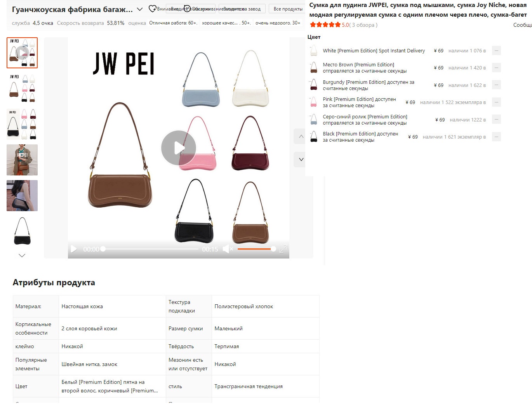
Task: Click the Burgundy bag color icon
Action: click(x=314, y=85)
